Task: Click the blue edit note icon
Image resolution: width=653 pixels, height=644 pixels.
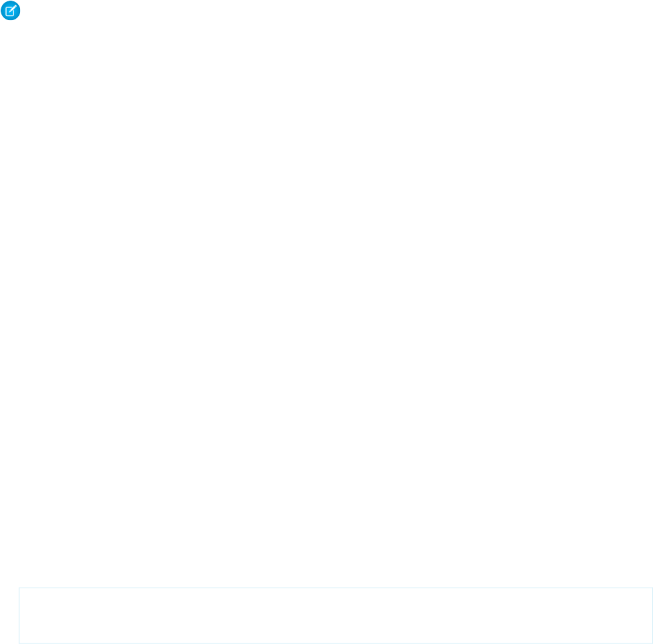Action: tap(11, 11)
